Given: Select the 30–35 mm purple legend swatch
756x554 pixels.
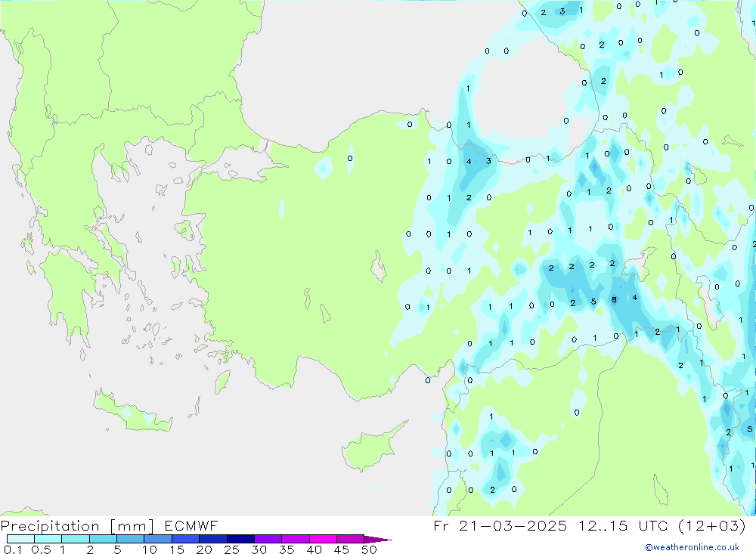Looking at the screenshot, I should tap(268, 539).
